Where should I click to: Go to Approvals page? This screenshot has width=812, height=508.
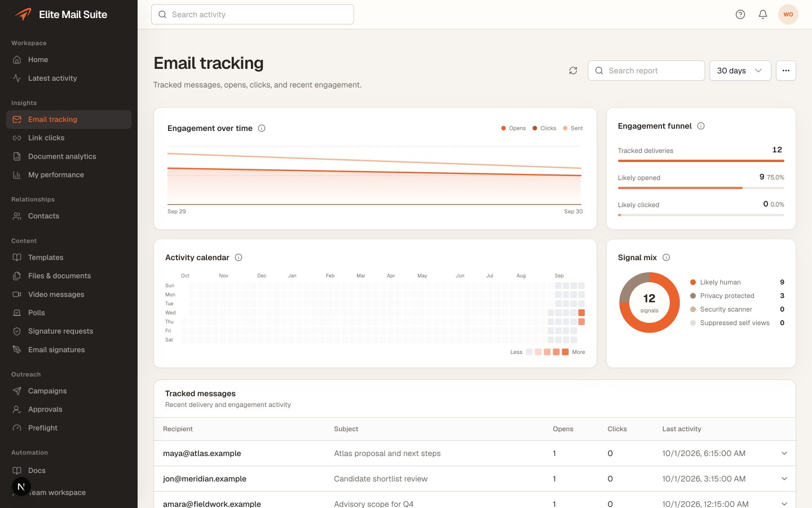[69, 410]
